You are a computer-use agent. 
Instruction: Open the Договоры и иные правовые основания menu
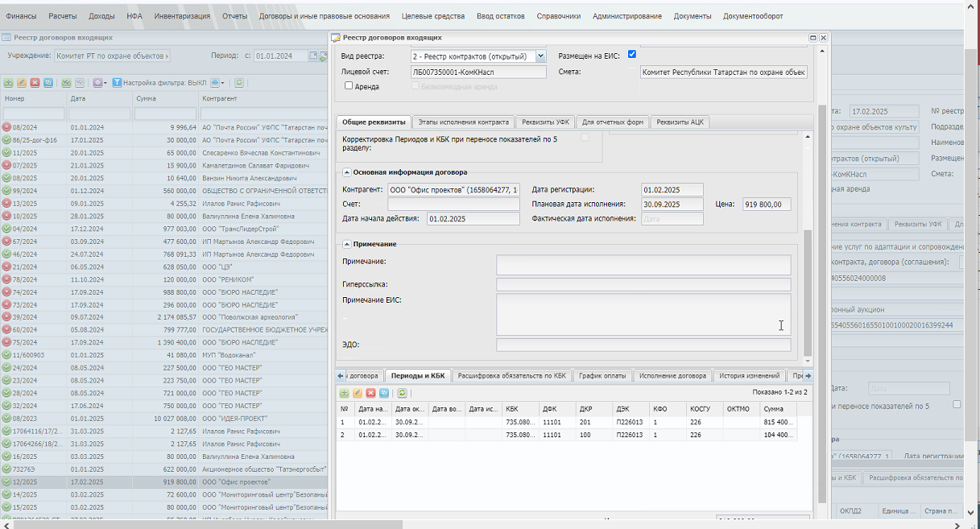324,16
